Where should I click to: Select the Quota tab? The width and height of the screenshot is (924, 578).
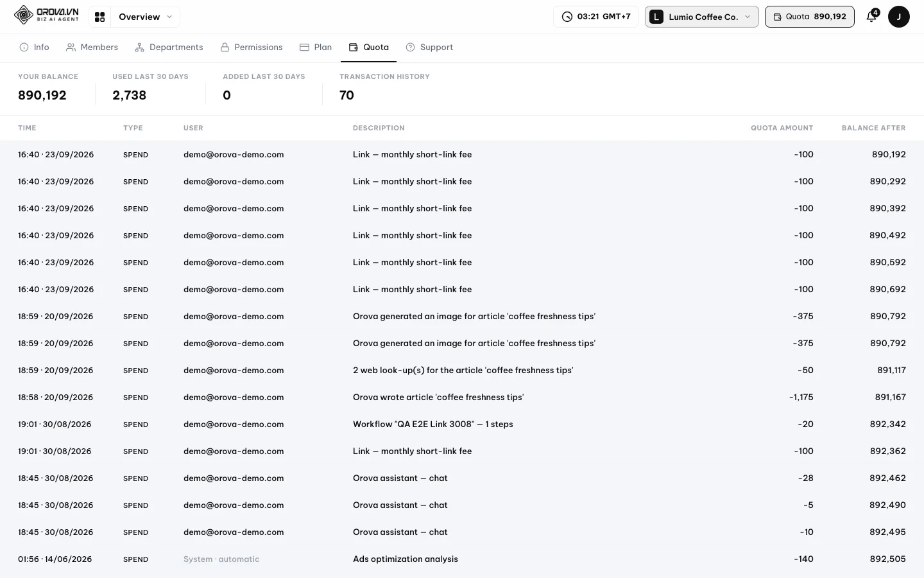369,48
